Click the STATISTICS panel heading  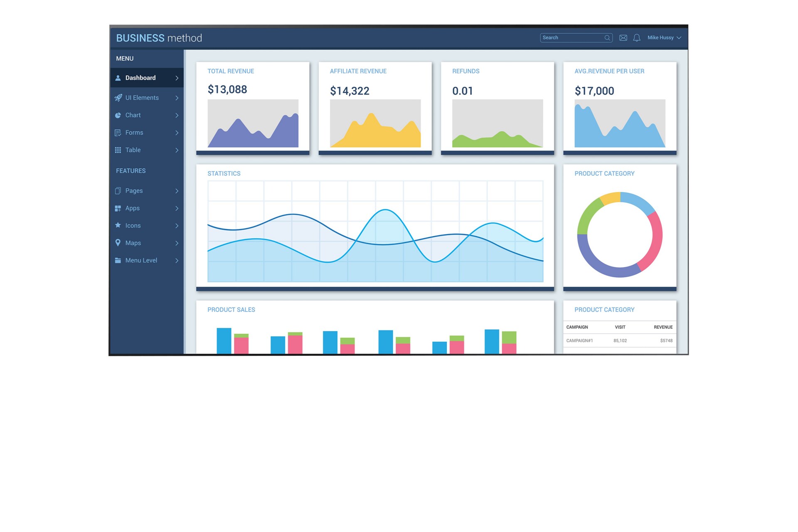point(224,174)
